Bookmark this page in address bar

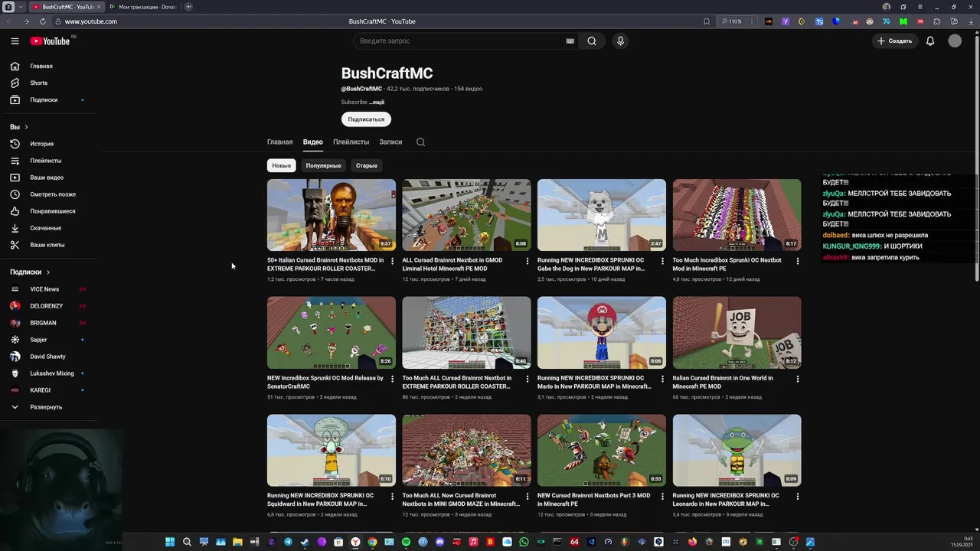point(706,21)
